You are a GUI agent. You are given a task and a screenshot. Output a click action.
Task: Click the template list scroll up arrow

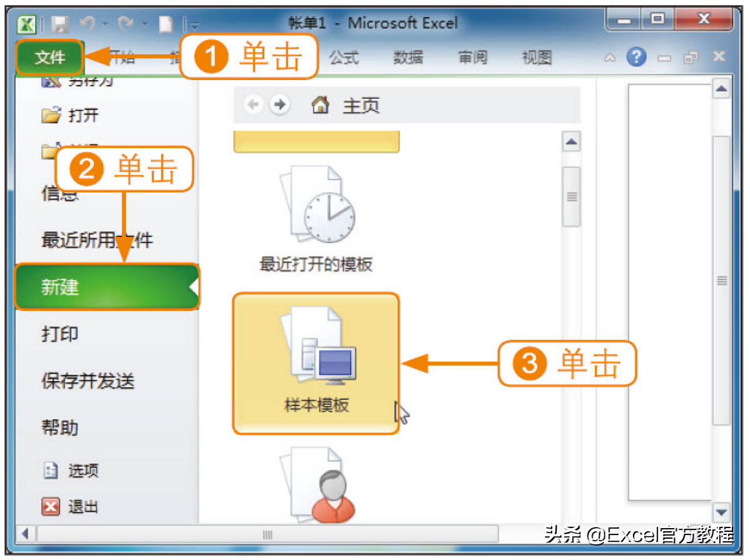click(571, 141)
